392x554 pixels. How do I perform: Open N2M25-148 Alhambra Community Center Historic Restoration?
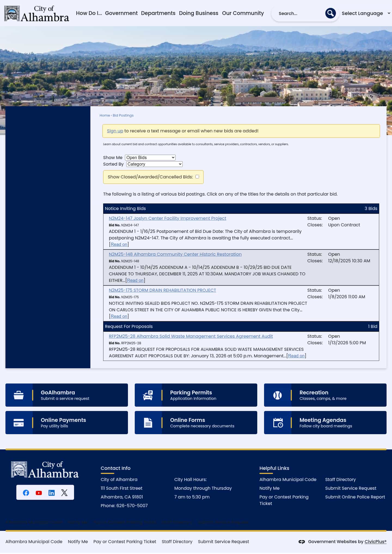pos(175,254)
